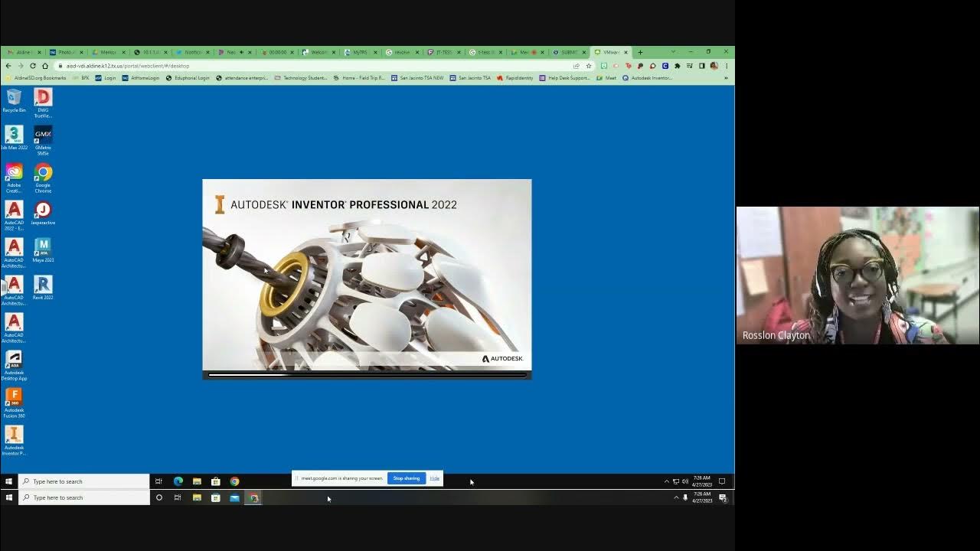Open File Explorer on remote taskbar
This screenshot has width=980, height=551.
[x=197, y=481]
